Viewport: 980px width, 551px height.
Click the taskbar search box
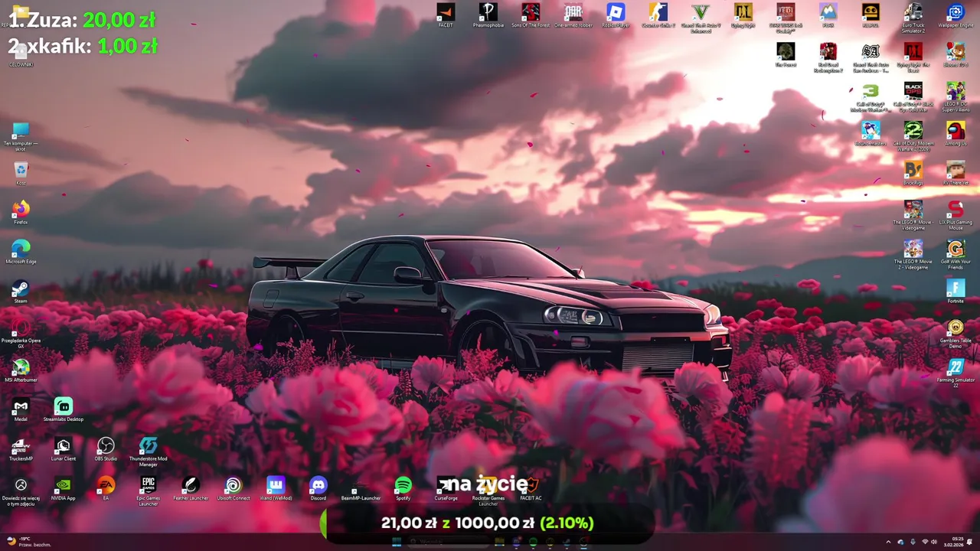(x=449, y=542)
